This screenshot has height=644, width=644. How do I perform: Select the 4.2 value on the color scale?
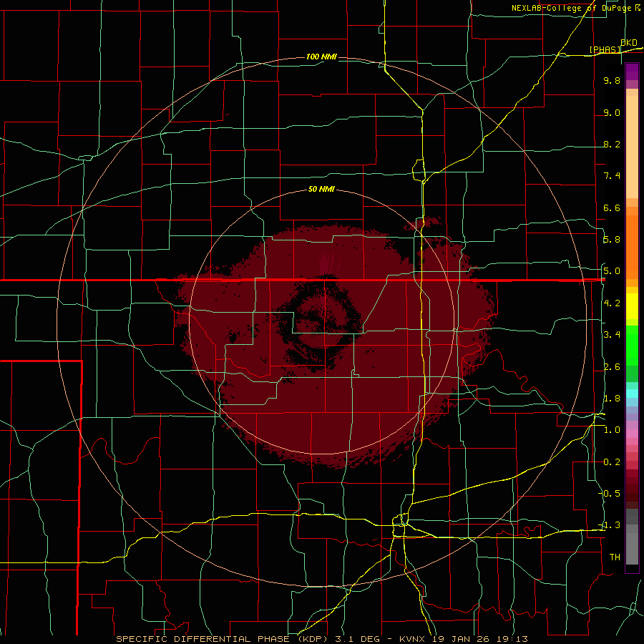point(612,303)
